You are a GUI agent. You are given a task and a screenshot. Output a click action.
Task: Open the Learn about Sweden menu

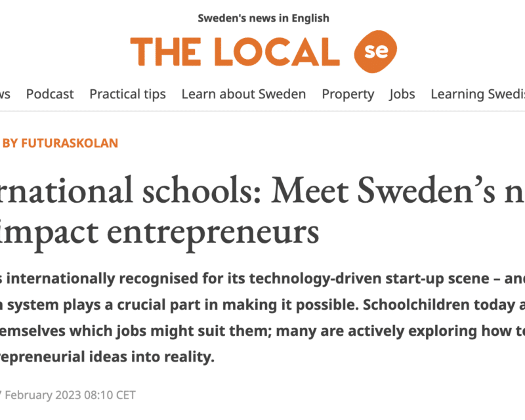(243, 94)
